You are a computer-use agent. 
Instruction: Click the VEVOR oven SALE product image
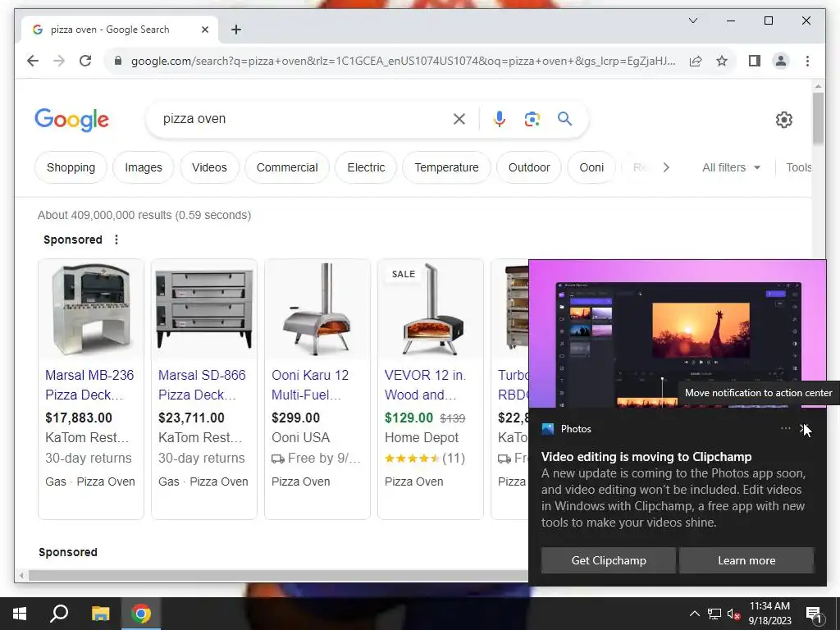430,308
